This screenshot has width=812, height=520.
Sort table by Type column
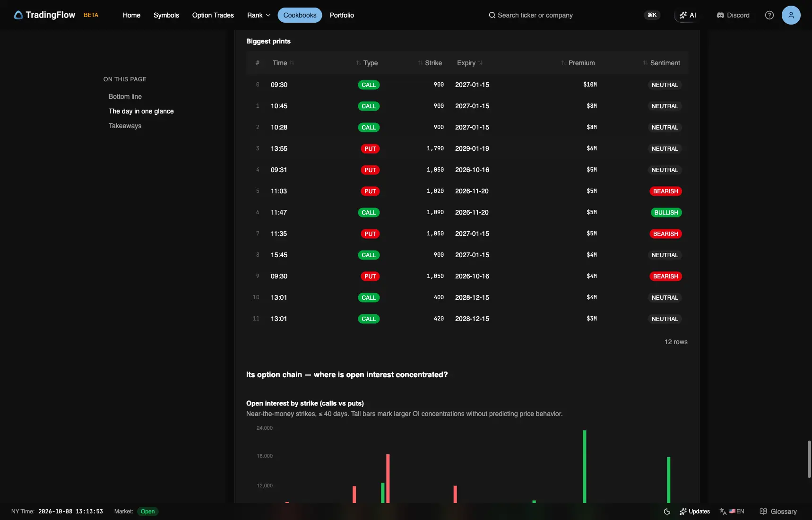coord(367,63)
